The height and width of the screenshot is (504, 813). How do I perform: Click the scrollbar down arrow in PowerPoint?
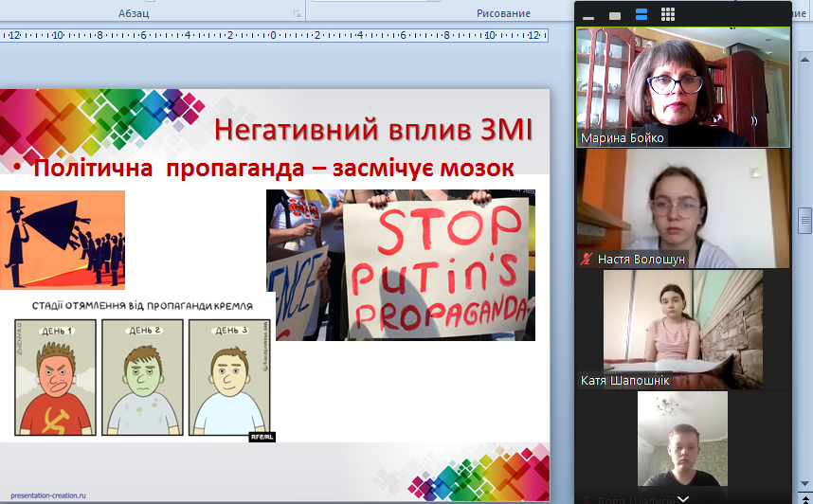click(x=804, y=483)
